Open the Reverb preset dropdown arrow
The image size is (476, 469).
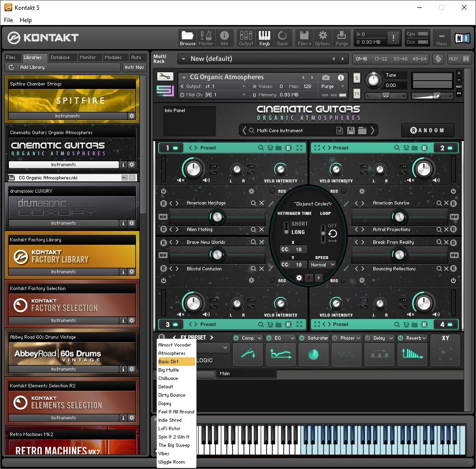424,338
